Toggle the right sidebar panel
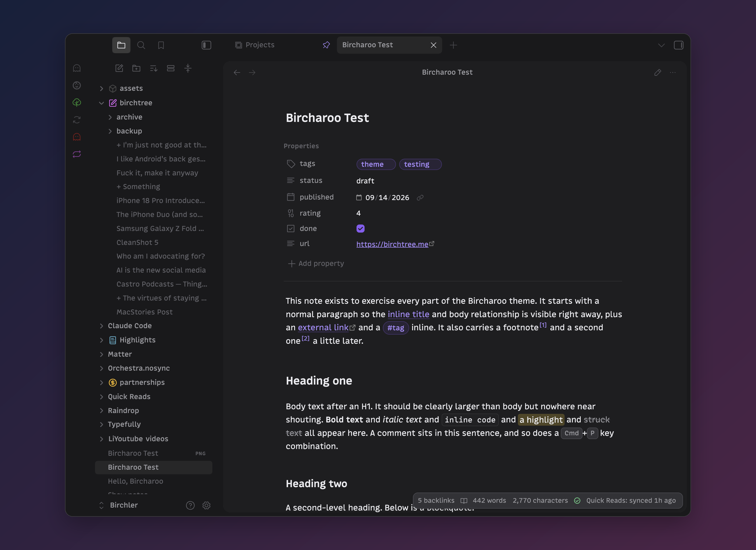 pyautogui.click(x=678, y=45)
